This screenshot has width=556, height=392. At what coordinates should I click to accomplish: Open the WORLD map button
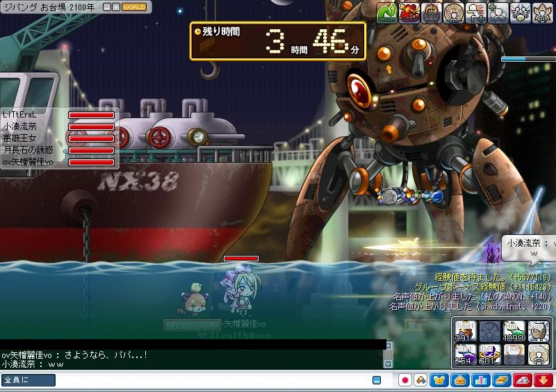[x=134, y=7]
